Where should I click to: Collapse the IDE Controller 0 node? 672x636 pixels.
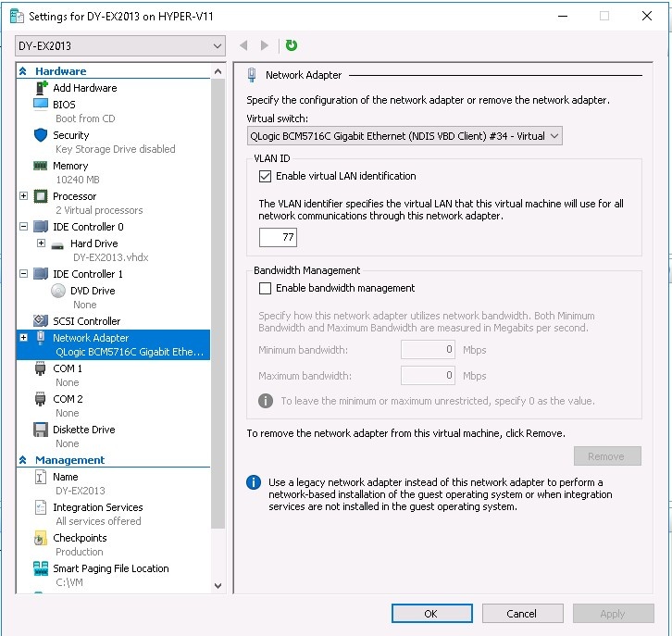[x=23, y=227]
